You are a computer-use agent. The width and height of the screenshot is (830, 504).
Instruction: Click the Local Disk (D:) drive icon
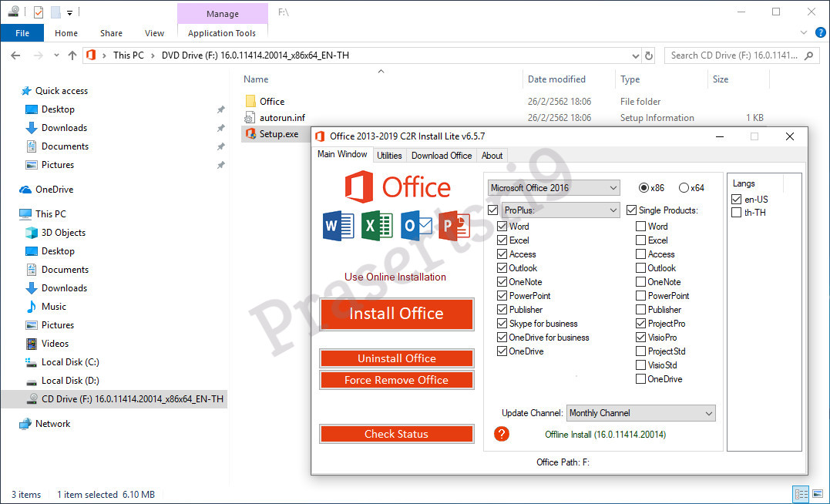tap(32, 381)
